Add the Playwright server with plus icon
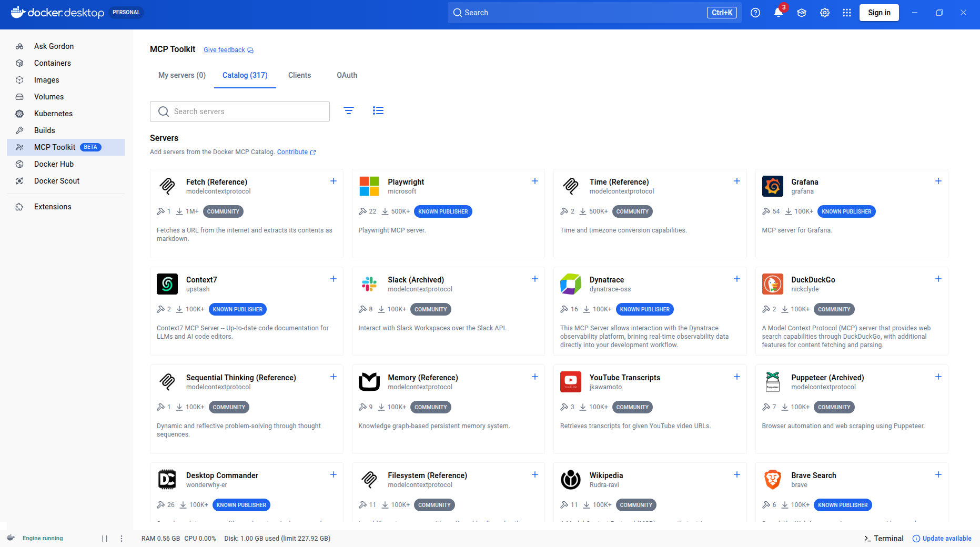 tap(534, 181)
